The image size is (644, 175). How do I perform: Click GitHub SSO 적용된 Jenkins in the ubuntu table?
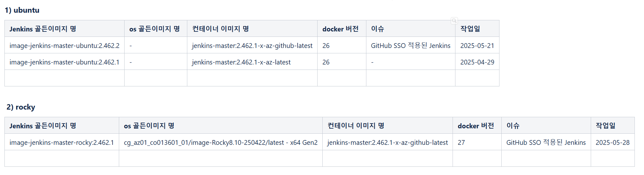(411, 45)
